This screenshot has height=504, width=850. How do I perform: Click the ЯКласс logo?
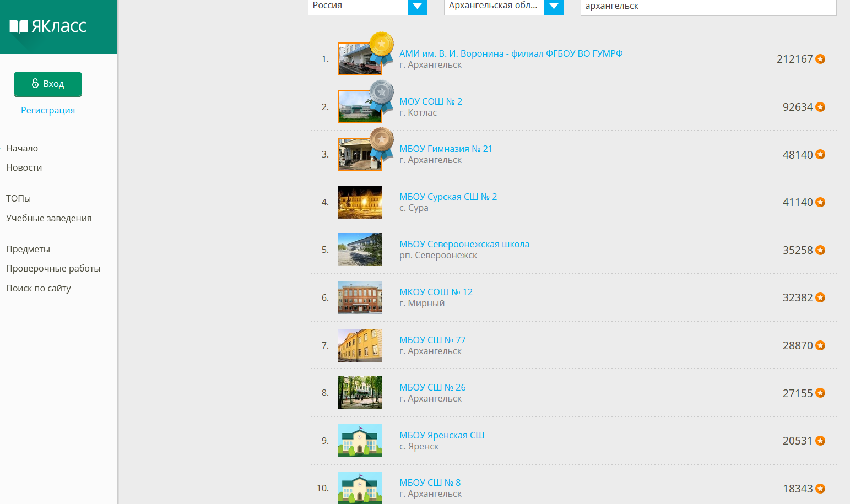[x=48, y=26]
